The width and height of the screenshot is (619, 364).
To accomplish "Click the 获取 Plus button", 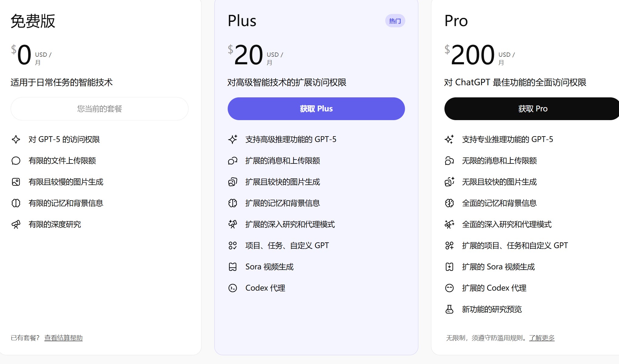I will click(316, 109).
